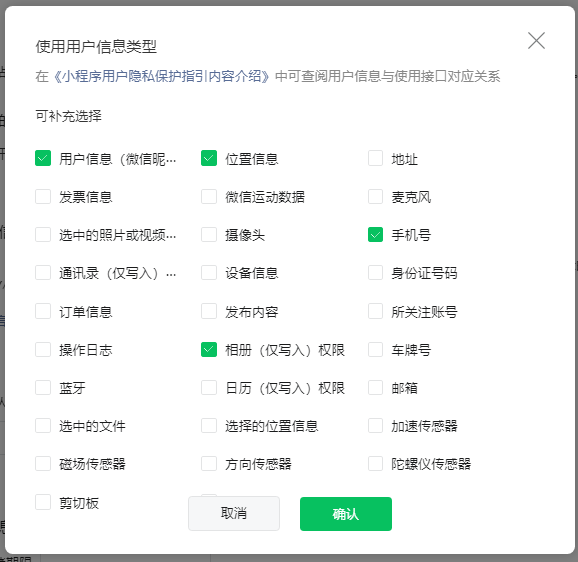Enable the 摄像头 checkbox
578x562 pixels.
(209, 235)
